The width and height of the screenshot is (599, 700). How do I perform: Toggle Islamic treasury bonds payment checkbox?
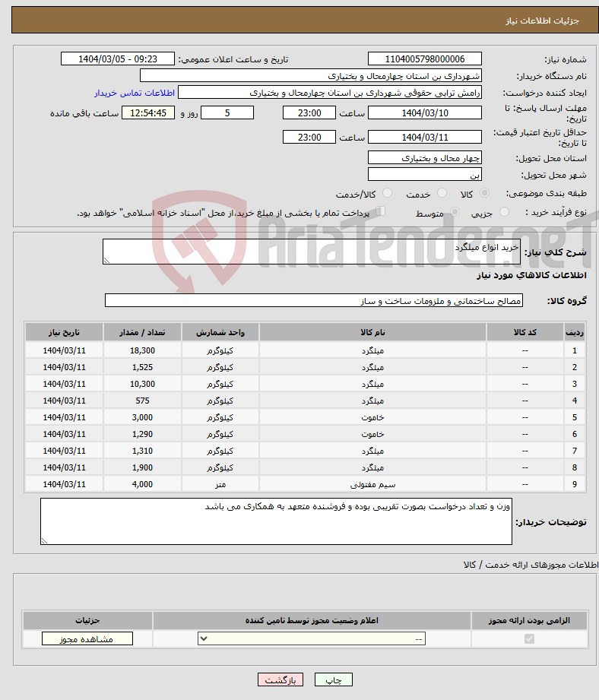tap(380, 211)
